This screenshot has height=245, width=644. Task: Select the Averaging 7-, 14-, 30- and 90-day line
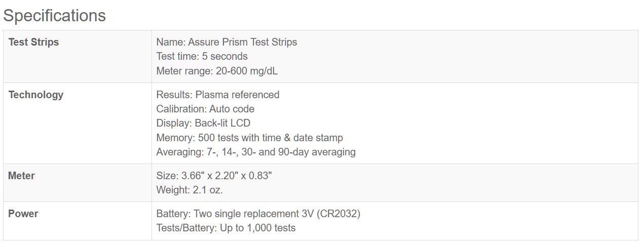pyautogui.click(x=256, y=152)
